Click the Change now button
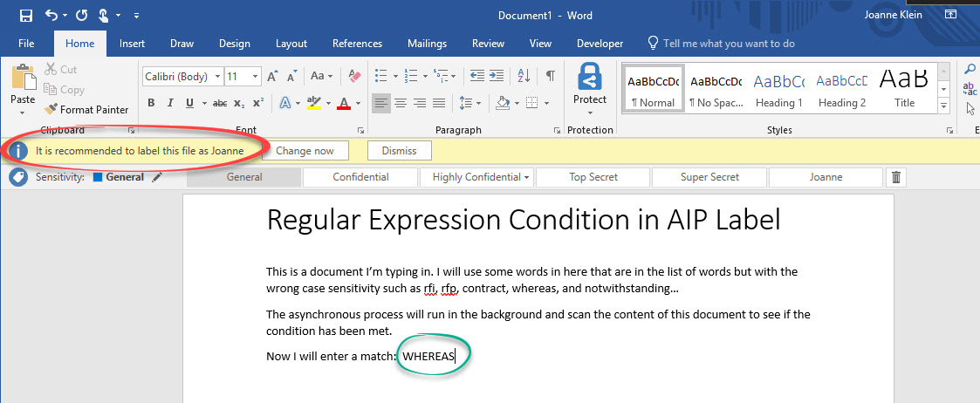The height and width of the screenshot is (403, 980). point(305,151)
